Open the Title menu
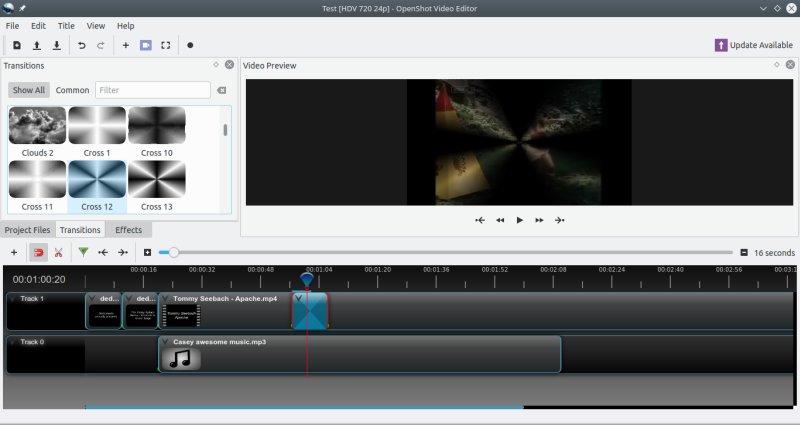 [66, 25]
